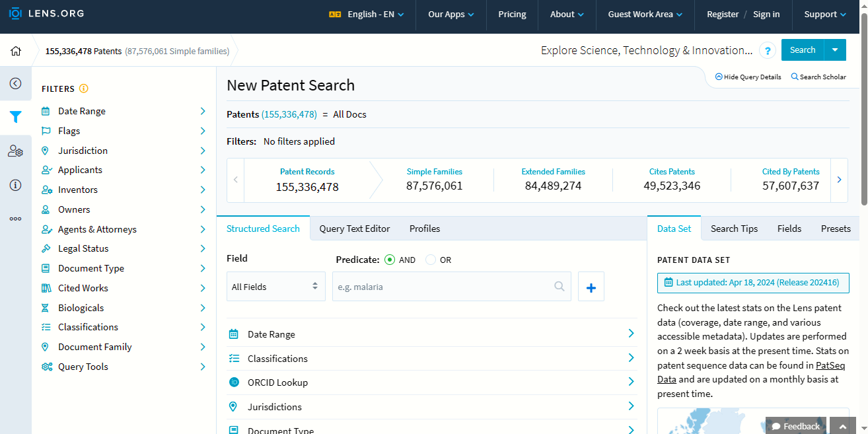The height and width of the screenshot is (434, 868).
Task: Switch to the Query Text Editor tab
Action: (x=355, y=229)
